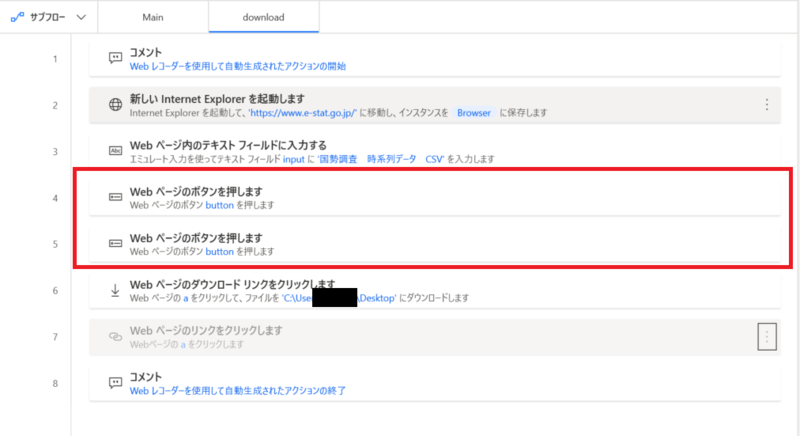Click Abc text field icon on step 3

tap(115, 150)
